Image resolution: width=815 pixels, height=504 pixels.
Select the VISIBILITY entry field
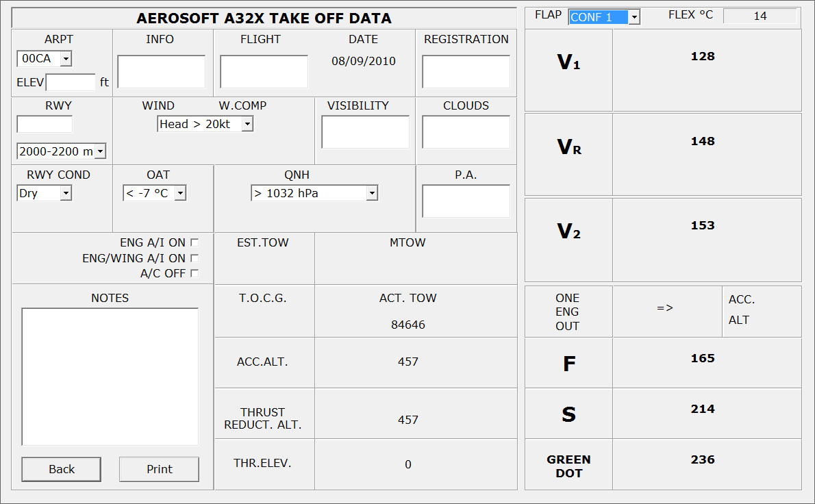(x=365, y=131)
